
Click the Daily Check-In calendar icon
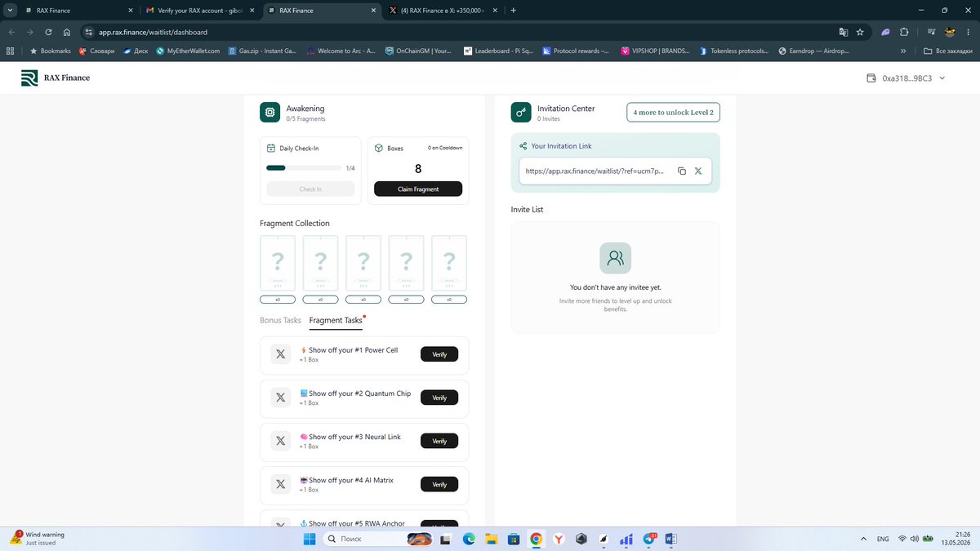click(272, 149)
